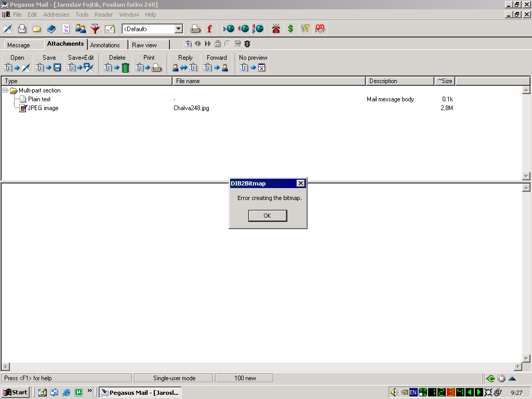The width and height of the screenshot is (532, 399).
Task: Check host for new mail globe icon
Action: (x=229, y=29)
